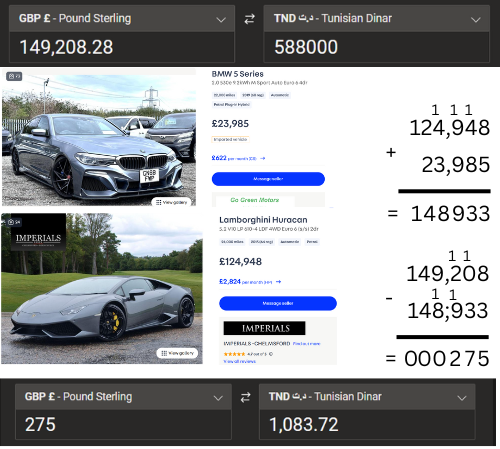Open the GBP currency dropdown above 275
500x449 pixels.
coord(123,397)
